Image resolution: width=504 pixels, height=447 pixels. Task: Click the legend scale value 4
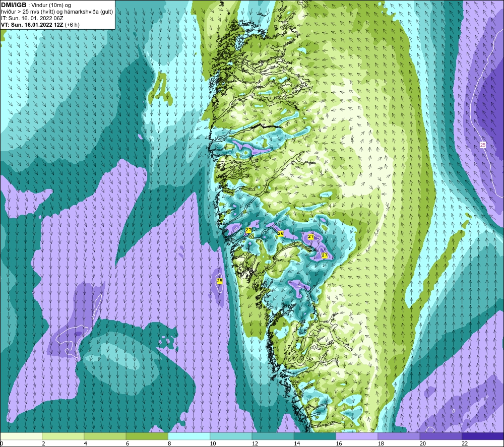coord(86,444)
